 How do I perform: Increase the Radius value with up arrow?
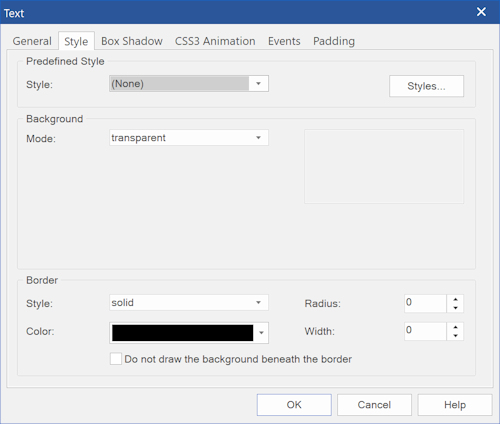coord(455,299)
